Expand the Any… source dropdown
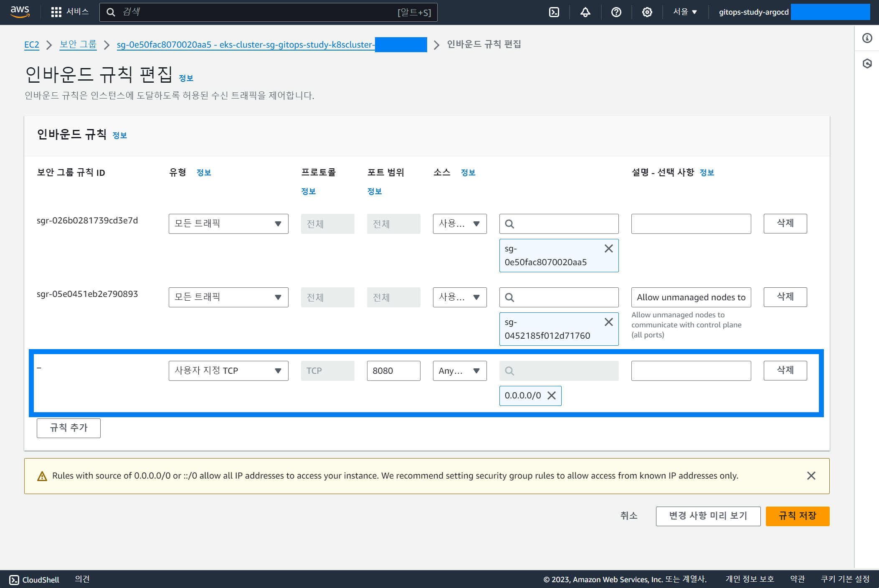879x588 pixels. point(459,371)
